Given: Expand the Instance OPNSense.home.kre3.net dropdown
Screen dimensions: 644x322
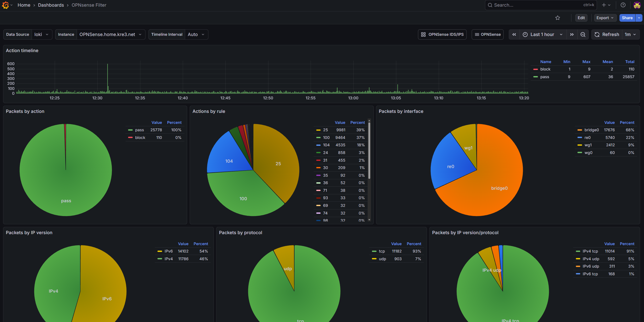Looking at the screenshot, I should [110, 34].
